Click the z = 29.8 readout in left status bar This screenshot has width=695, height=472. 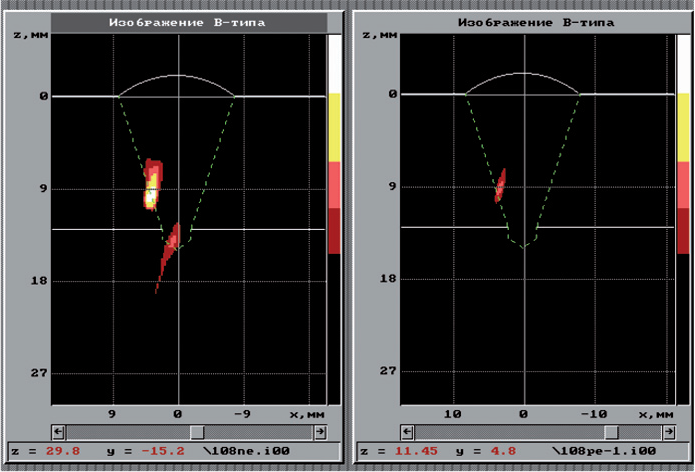tap(39, 451)
